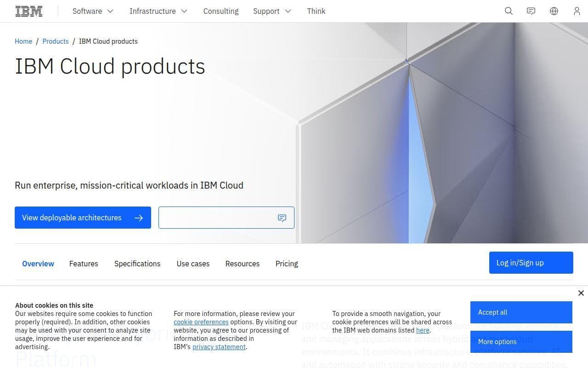Image resolution: width=588 pixels, height=368 pixels.
Task: Expand the Infrastructure dropdown menu
Action: pos(158,11)
